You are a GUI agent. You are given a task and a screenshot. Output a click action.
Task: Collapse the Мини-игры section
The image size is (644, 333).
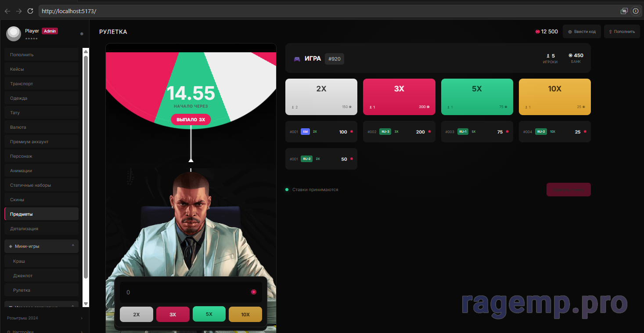pos(41,246)
